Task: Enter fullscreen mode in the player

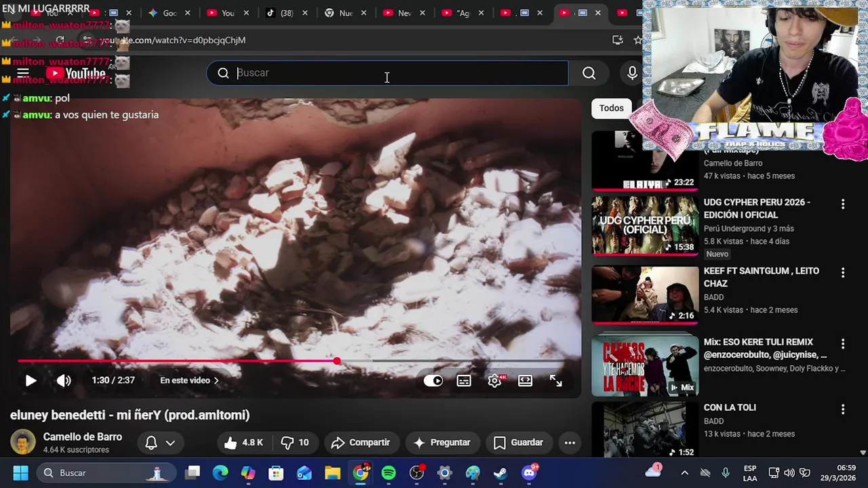Action: pos(556,381)
